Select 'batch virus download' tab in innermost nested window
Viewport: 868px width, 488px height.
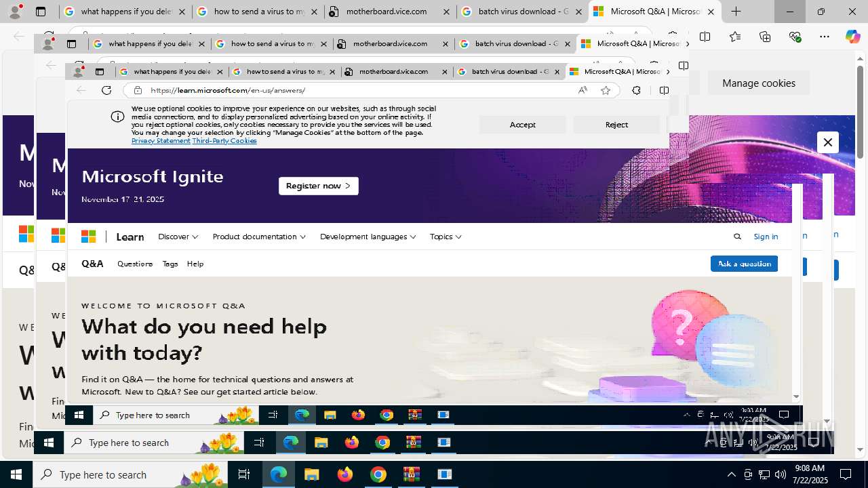click(509, 71)
